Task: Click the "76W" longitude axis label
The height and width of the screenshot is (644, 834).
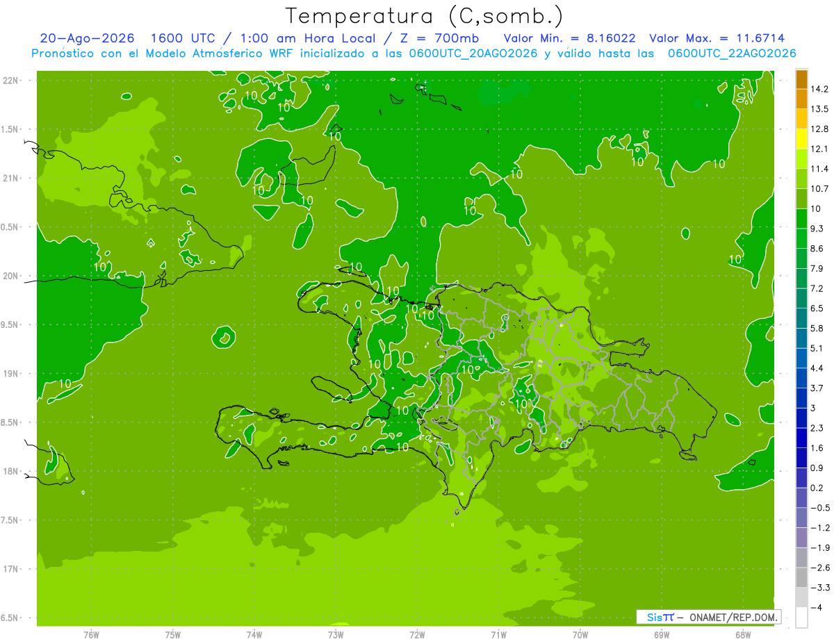Action: [91, 635]
